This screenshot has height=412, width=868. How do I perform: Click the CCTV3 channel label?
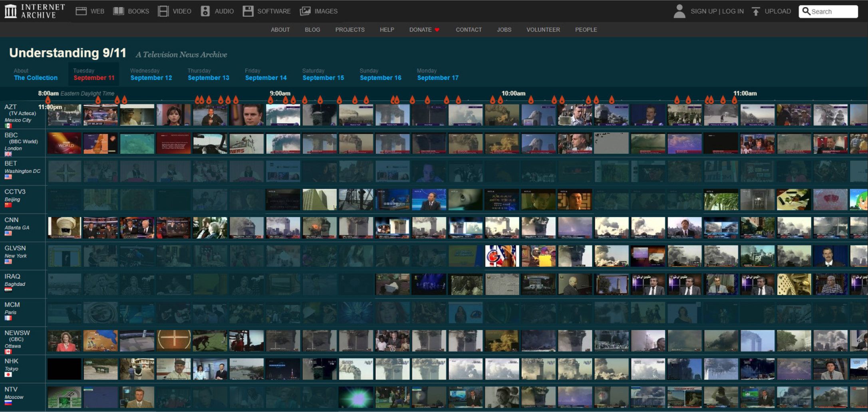[15, 192]
